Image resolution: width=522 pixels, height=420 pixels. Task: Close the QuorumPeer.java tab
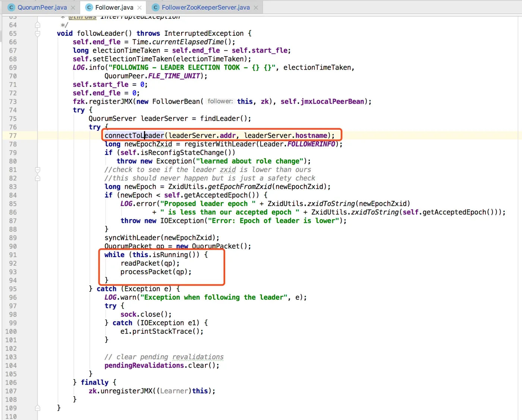tap(73, 7)
